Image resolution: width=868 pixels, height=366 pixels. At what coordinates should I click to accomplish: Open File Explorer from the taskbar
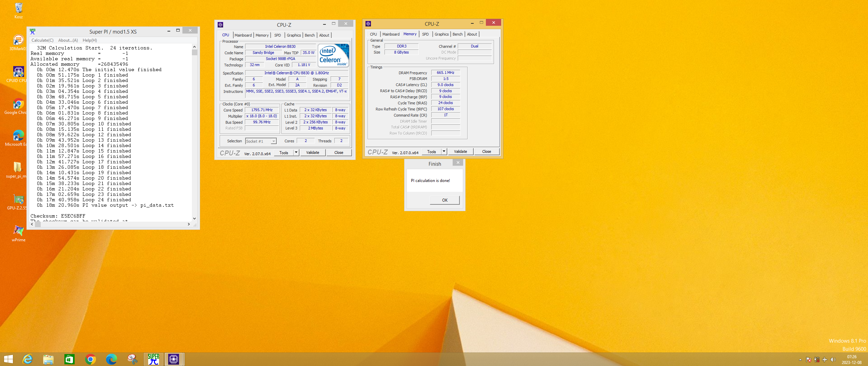click(48, 359)
